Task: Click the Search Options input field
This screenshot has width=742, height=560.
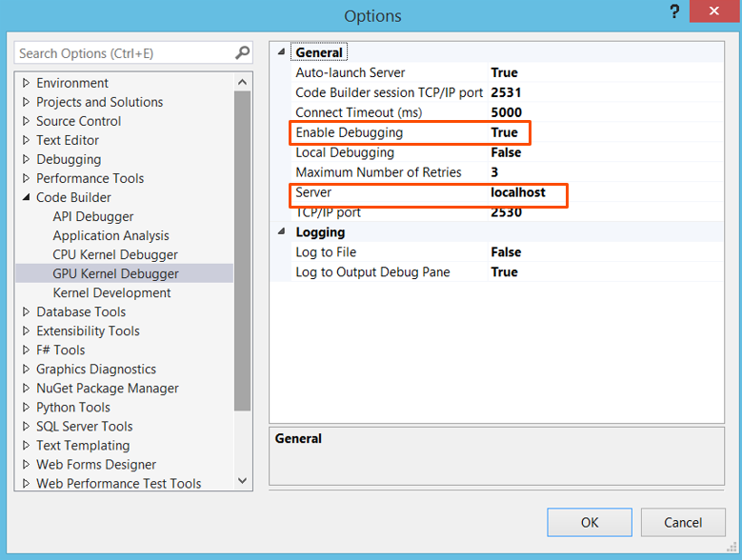Action: coord(124,53)
